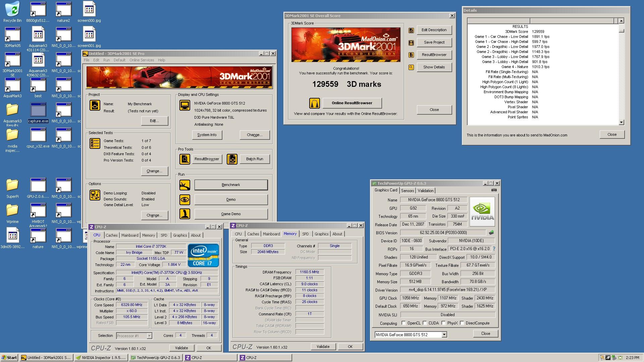Open the screen001.jpg file icon
This screenshot has width=644, height=362.
point(89,37)
